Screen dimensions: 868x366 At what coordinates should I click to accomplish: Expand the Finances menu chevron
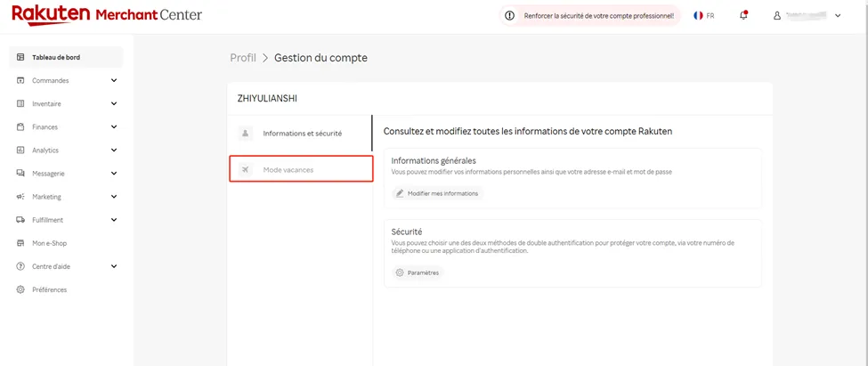pos(114,126)
